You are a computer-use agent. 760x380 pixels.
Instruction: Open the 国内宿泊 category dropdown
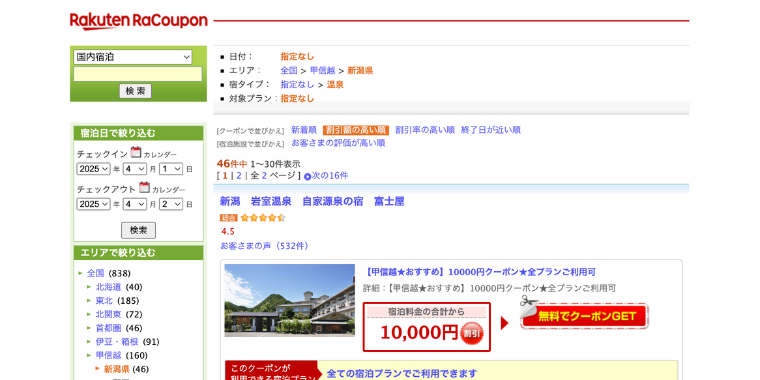pyautogui.click(x=133, y=57)
